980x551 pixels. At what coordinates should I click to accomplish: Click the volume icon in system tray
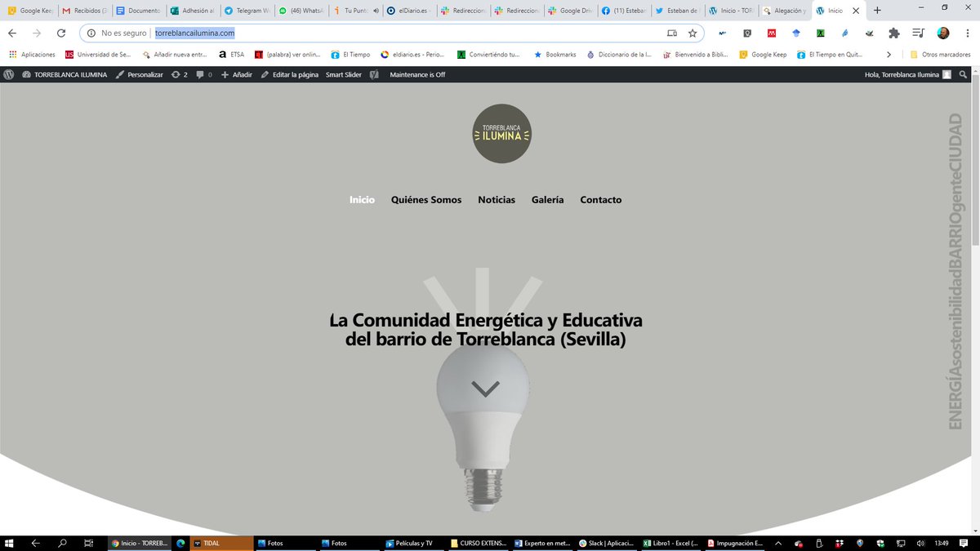[921, 543]
